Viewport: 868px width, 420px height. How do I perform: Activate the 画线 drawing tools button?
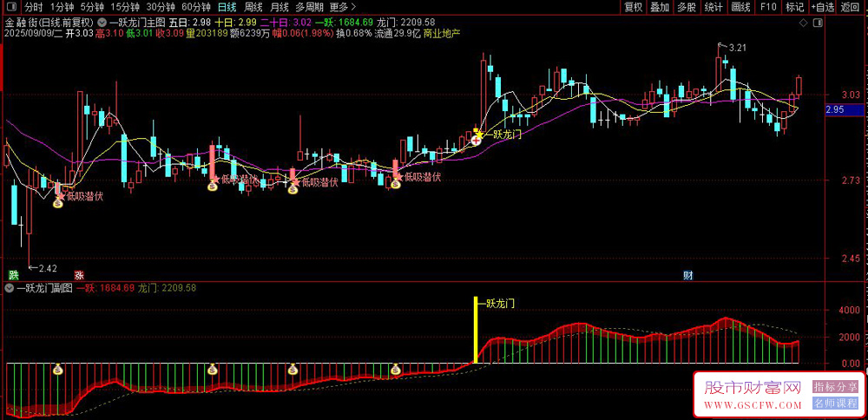click(740, 7)
